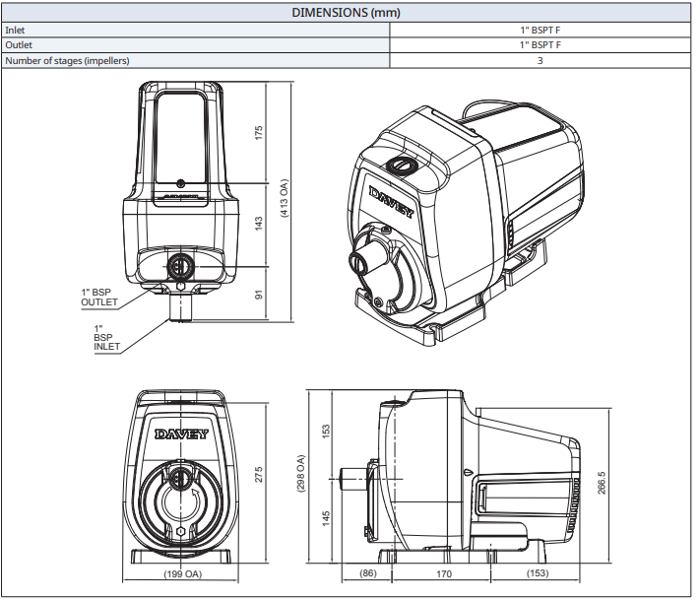Click the 1" BSP OUTLET callout label
This screenshot has width=700, height=600.
(x=99, y=298)
